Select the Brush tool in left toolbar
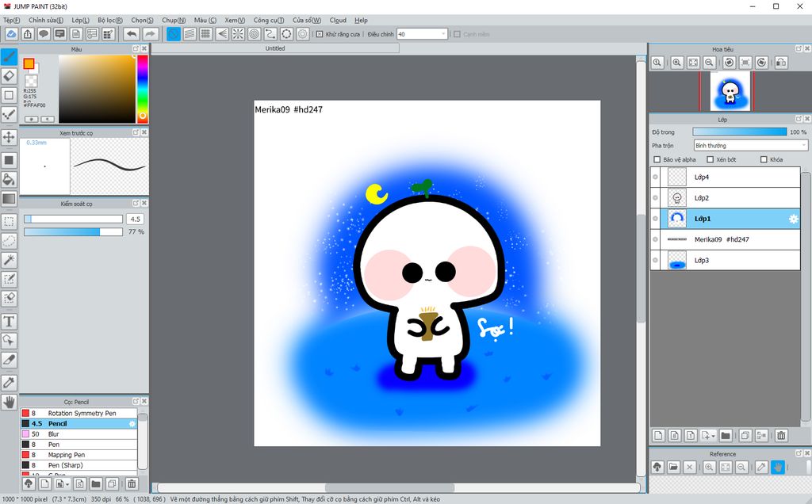812x504 pixels. [9, 57]
